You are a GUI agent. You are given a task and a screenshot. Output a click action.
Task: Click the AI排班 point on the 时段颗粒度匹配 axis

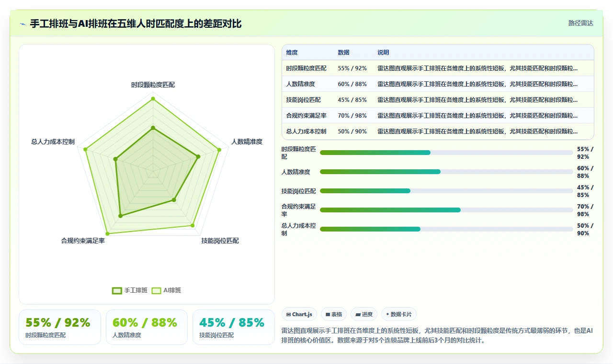pos(153,99)
